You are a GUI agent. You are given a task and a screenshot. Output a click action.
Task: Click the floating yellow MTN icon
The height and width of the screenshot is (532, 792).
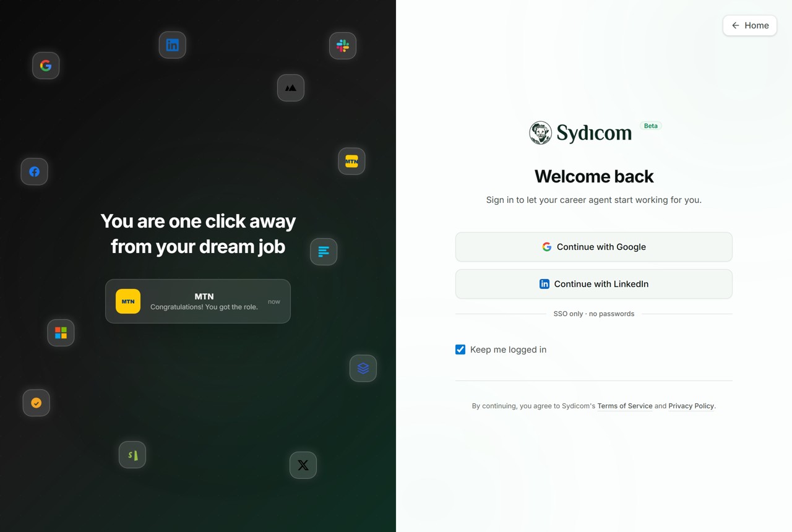pyautogui.click(x=351, y=161)
